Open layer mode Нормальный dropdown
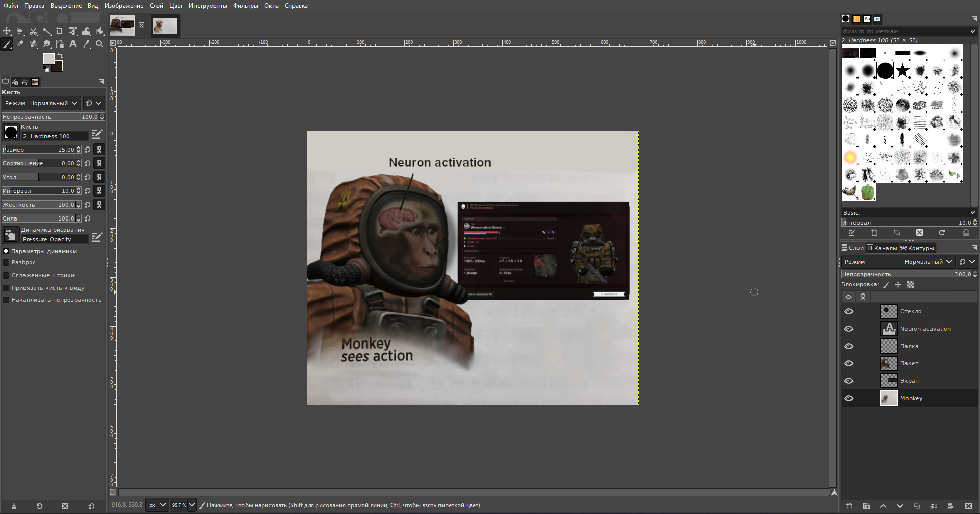This screenshot has height=514, width=980. pyautogui.click(x=898, y=262)
